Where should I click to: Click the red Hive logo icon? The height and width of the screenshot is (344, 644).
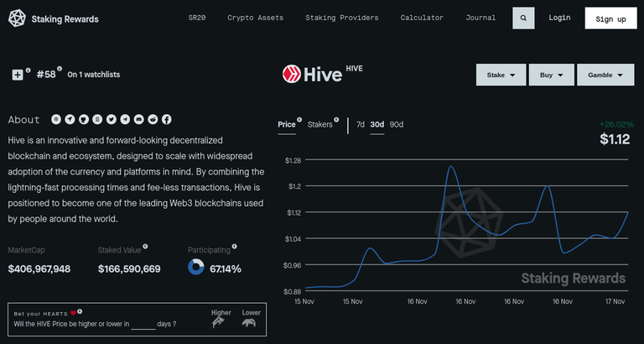291,75
